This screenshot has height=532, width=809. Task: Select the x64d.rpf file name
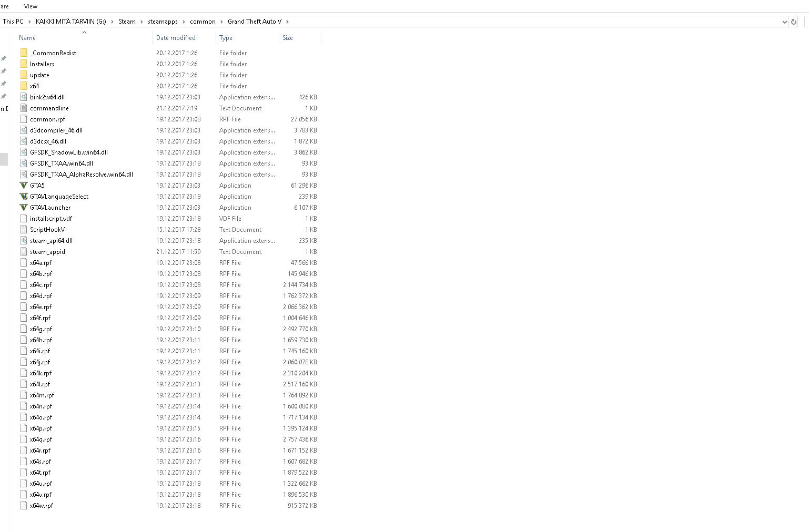(x=41, y=296)
